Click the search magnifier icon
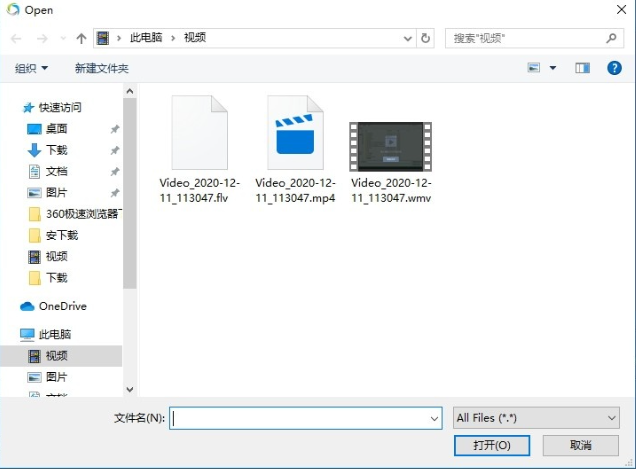 click(x=611, y=39)
